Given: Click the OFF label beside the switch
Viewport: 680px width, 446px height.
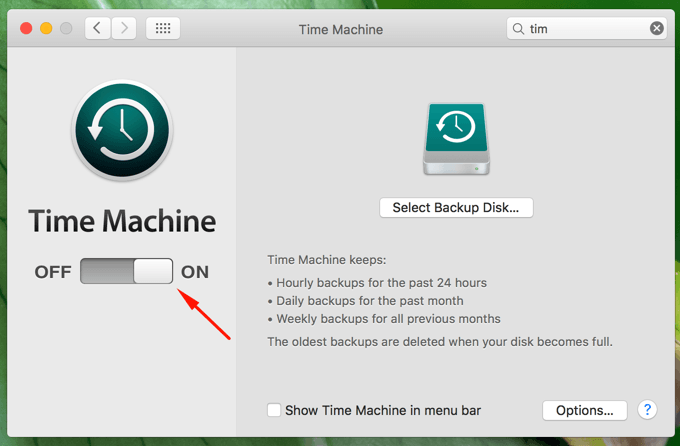Looking at the screenshot, I should 53,272.
